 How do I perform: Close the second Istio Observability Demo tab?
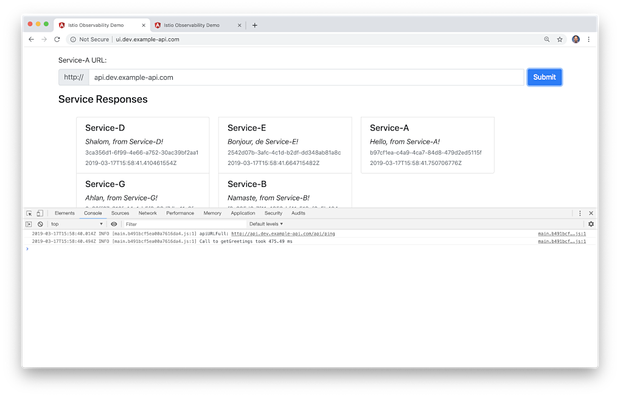239,25
